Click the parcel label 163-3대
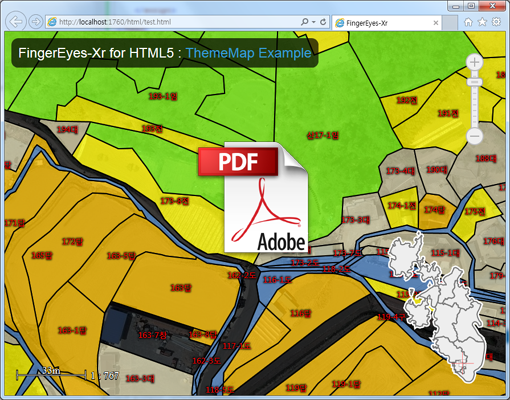This screenshot has width=510, height=400. [140, 379]
